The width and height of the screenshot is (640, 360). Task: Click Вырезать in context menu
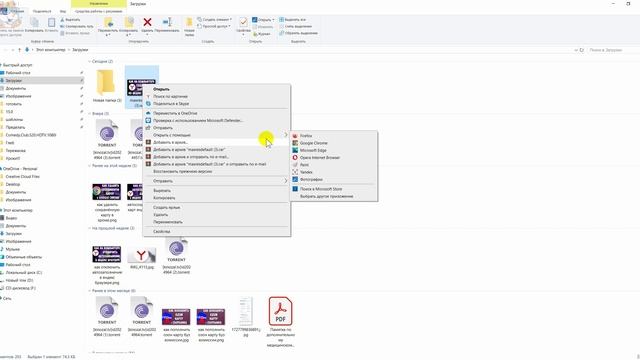[x=162, y=191]
